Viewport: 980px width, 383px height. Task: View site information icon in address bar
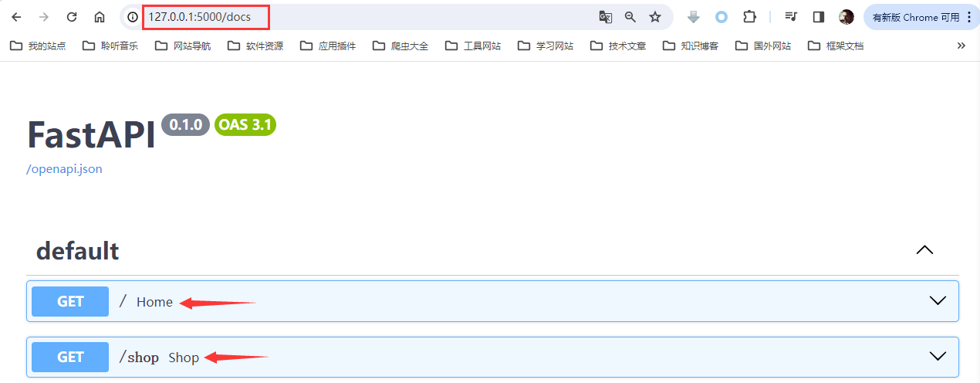(x=133, y=17)
